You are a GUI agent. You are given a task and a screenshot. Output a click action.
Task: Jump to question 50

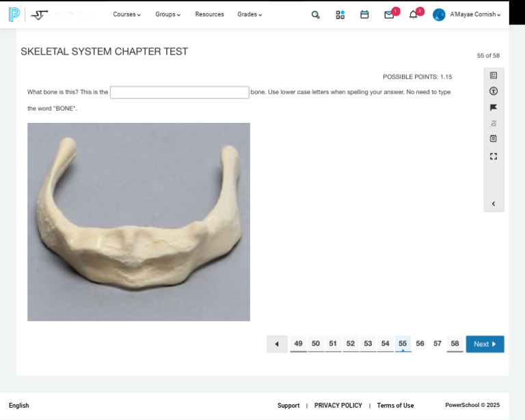[316, 344]
